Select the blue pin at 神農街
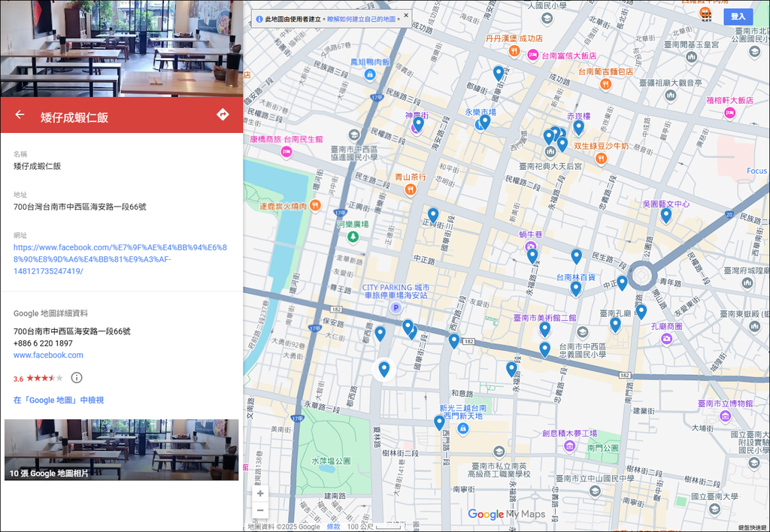The width and height of the screenshot is (770, 532). point(418,124)
